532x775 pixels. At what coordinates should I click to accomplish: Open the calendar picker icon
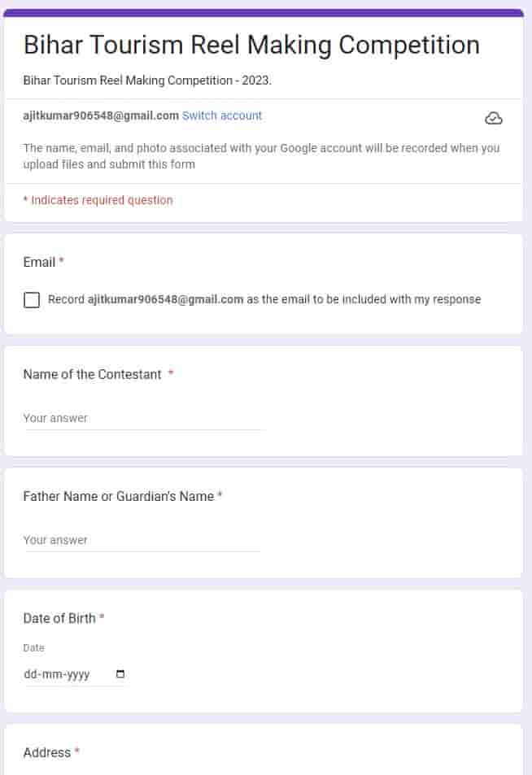point(120,674)
